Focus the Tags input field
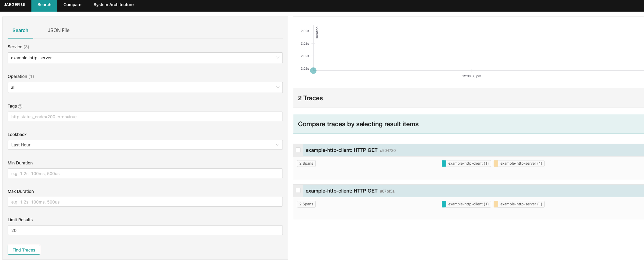Image resolution: width=644 pixels, height=261 pixels. coord(145,116)
